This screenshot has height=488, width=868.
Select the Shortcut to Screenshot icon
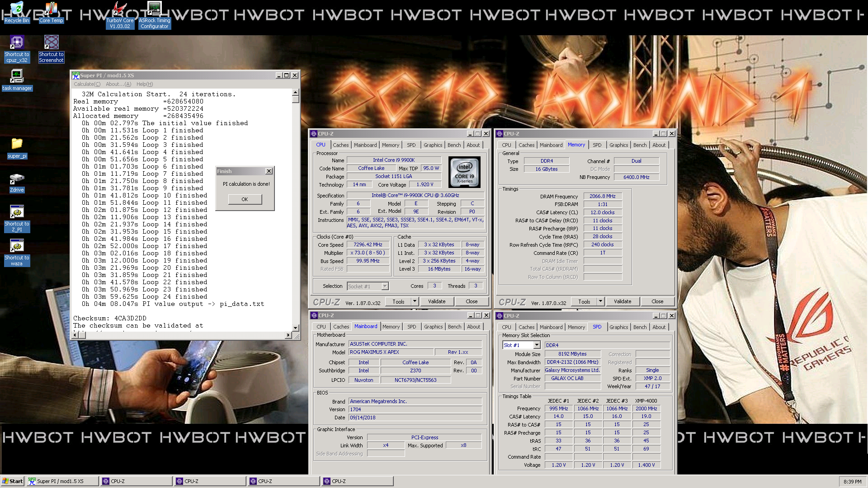[51, 49]
